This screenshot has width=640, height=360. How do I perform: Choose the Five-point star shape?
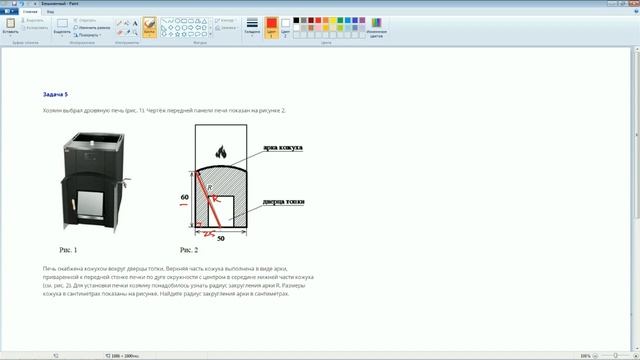[178, 34]
